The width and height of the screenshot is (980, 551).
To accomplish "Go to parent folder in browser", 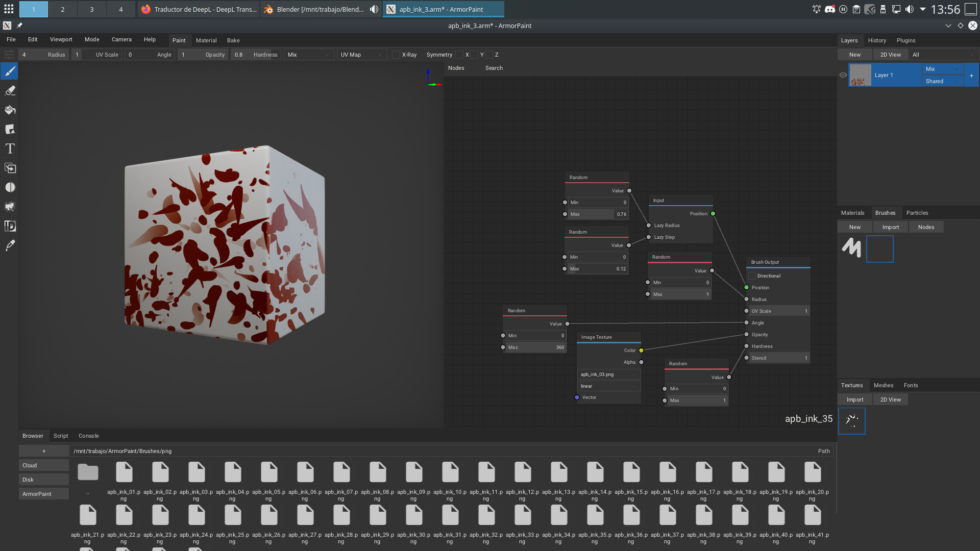I will click(x=88, y=473).
